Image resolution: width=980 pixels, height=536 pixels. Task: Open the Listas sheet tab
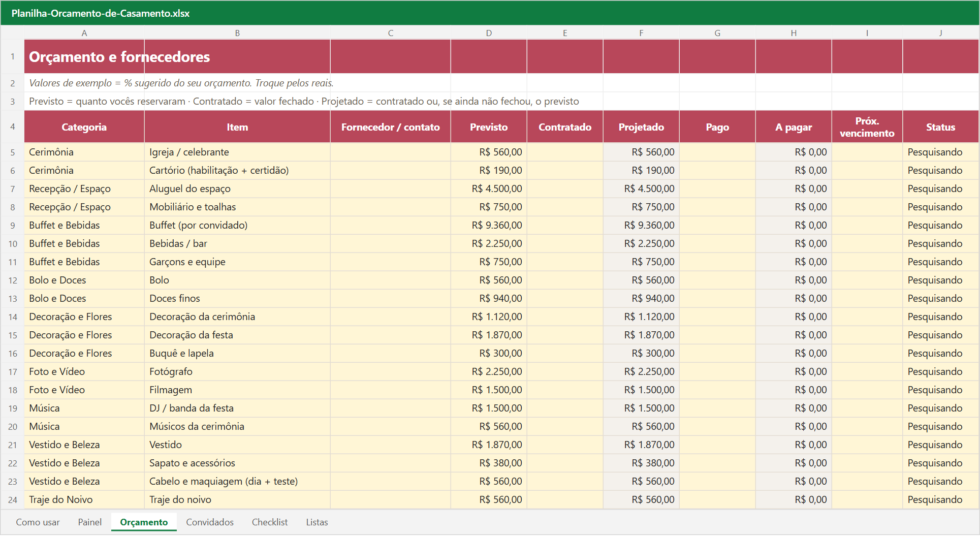click(x=317, y=522)
